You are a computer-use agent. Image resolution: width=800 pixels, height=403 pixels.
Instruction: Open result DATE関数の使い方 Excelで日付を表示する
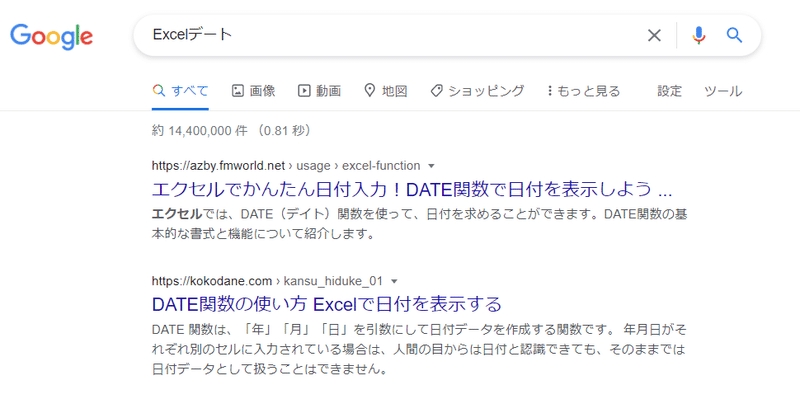pos(327,305)
